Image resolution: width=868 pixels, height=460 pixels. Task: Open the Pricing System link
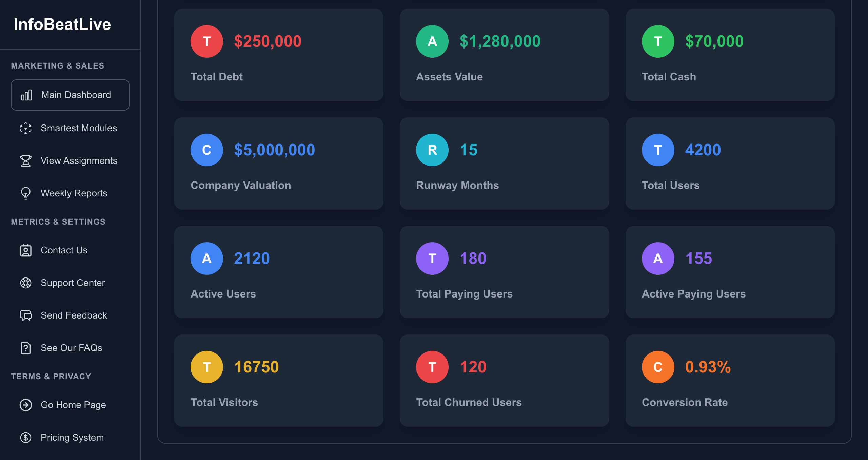[72, 438]
